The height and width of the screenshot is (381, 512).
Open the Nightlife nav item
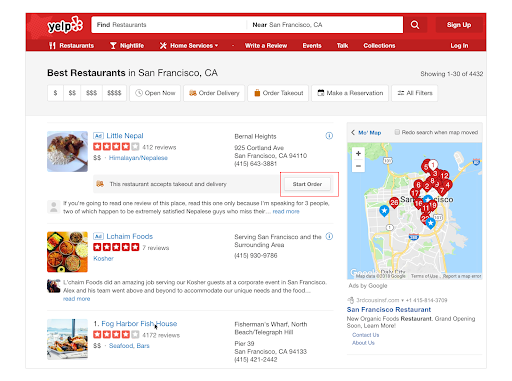pyautogui.click(x=127, y=46)
